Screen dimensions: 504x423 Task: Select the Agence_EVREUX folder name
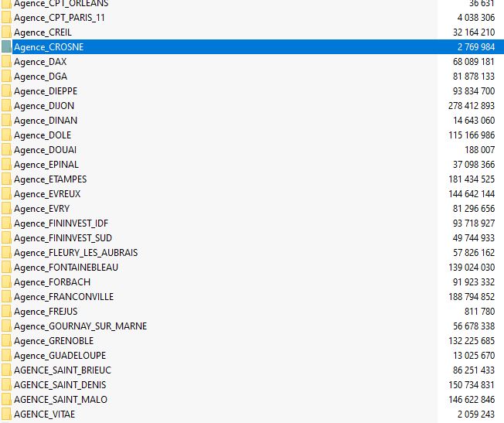[47, 194]
